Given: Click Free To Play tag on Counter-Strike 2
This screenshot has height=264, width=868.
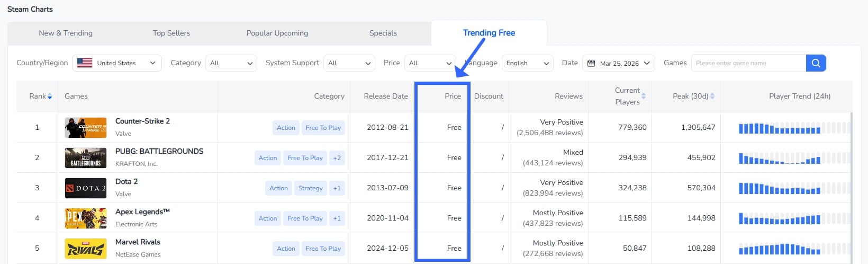Looking at the screenshot, I should [x=323, y=127].
